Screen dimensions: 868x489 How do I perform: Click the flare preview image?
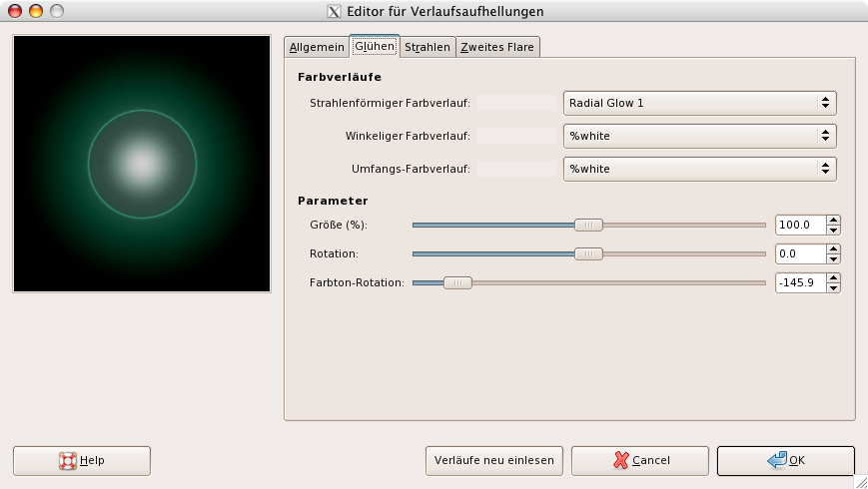pyautogui.click(x=142, y=164)
